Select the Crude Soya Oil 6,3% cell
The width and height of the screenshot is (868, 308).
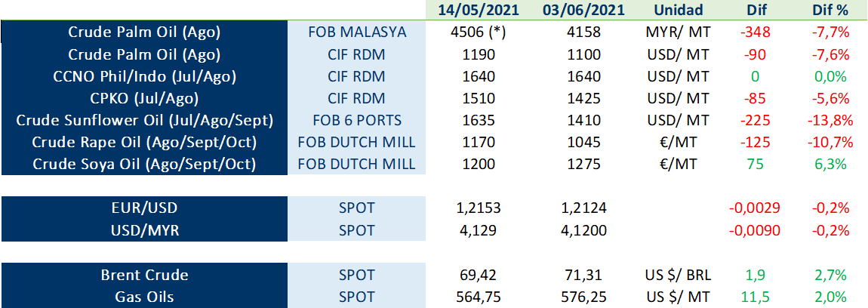pyautogui.click(x=830, y=165)
